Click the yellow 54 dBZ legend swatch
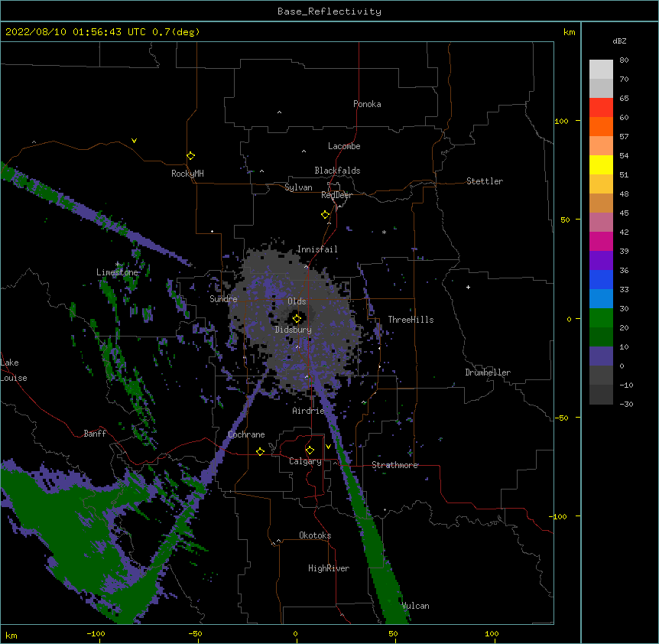 (x=601, y=164)
